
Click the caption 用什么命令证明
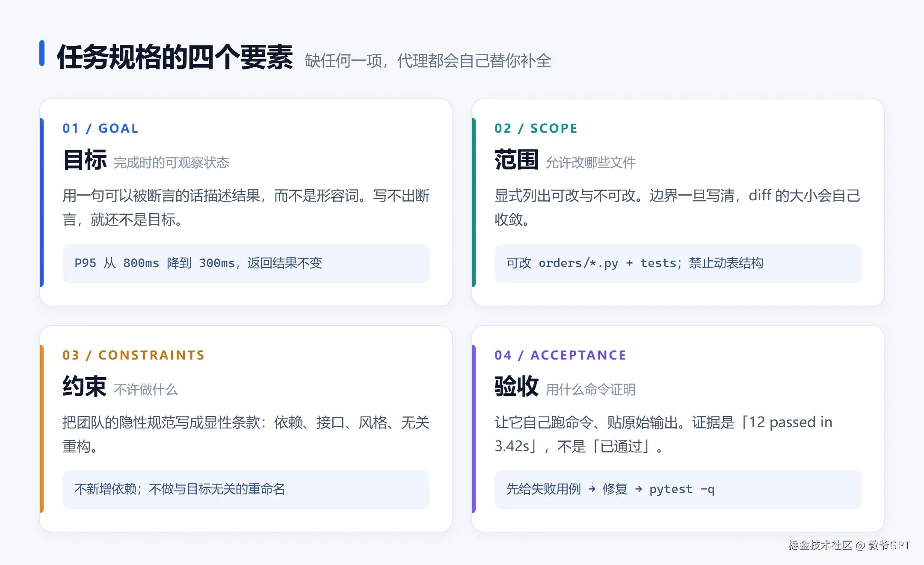coord(591,390)
